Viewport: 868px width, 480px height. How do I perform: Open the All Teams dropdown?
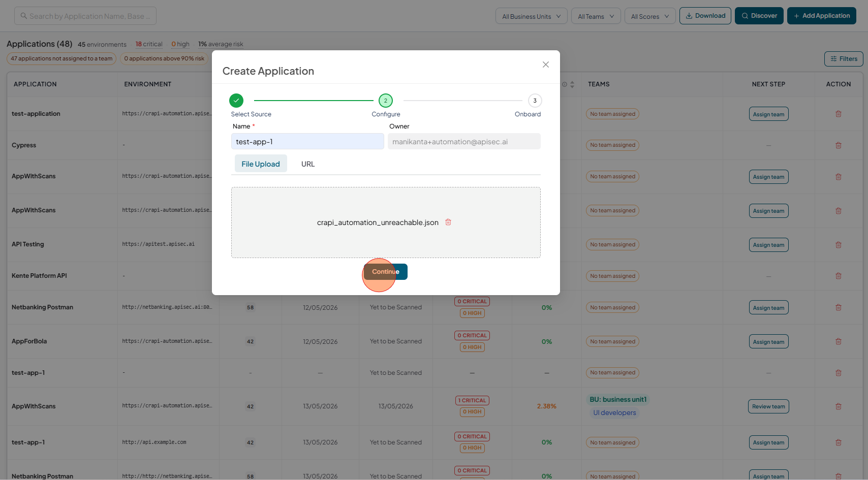pyautogui.click(x=596, y=16)
